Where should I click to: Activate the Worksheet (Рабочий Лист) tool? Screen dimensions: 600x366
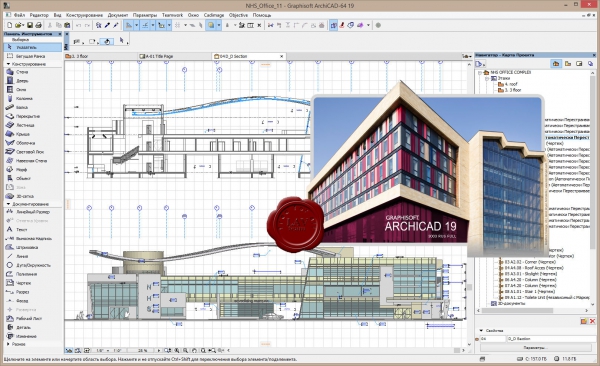coord(32,318)
